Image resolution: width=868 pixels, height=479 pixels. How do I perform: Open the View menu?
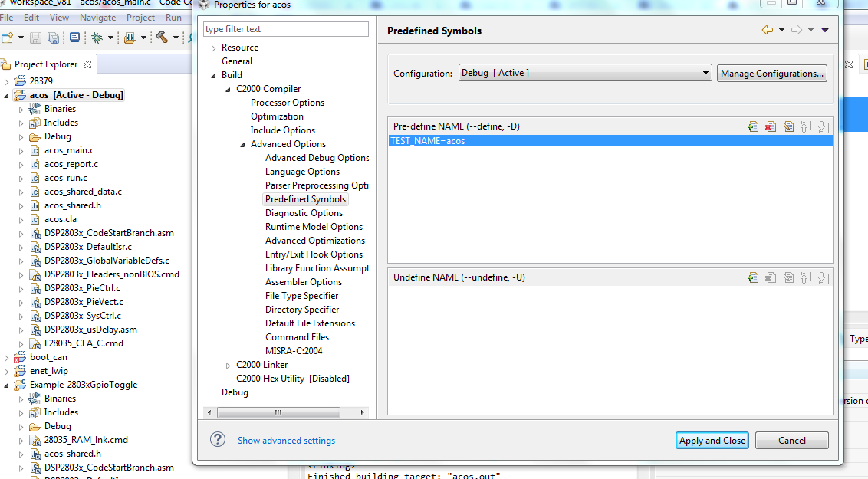pos(59,18)
